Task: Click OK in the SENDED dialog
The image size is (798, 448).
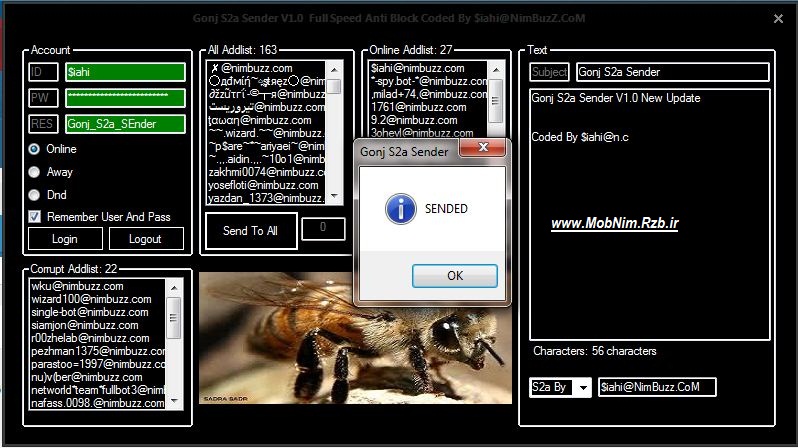Action: tap(454, 275)
